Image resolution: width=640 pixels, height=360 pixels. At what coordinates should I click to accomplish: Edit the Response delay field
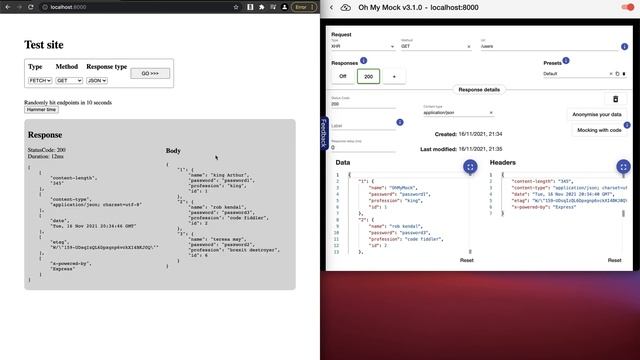pos(363,147)
